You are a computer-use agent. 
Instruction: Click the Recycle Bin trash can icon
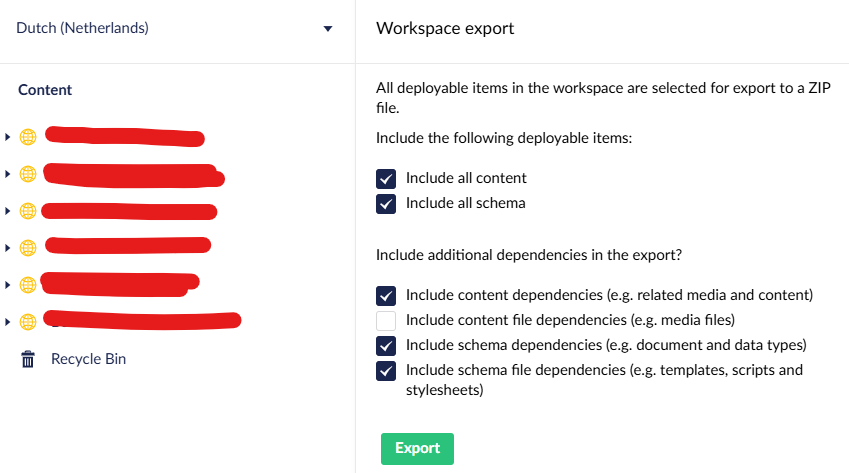(x=28, y=359)
